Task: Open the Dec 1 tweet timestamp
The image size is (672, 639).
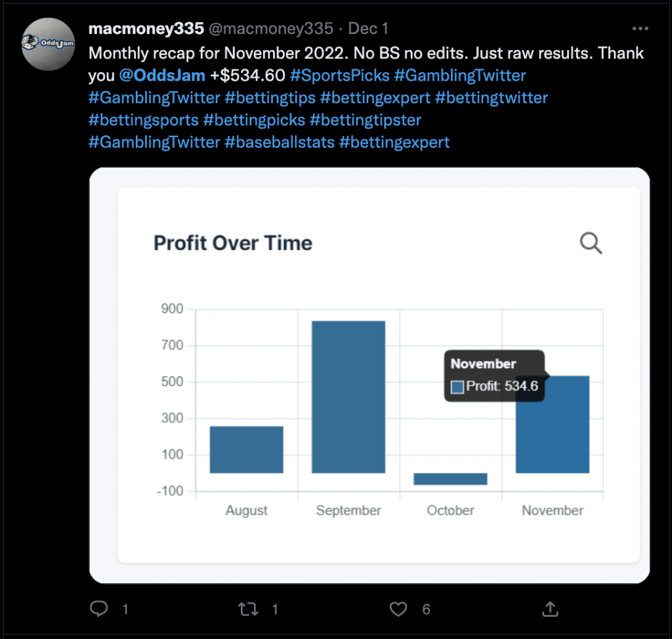Action: coord(368,29)
